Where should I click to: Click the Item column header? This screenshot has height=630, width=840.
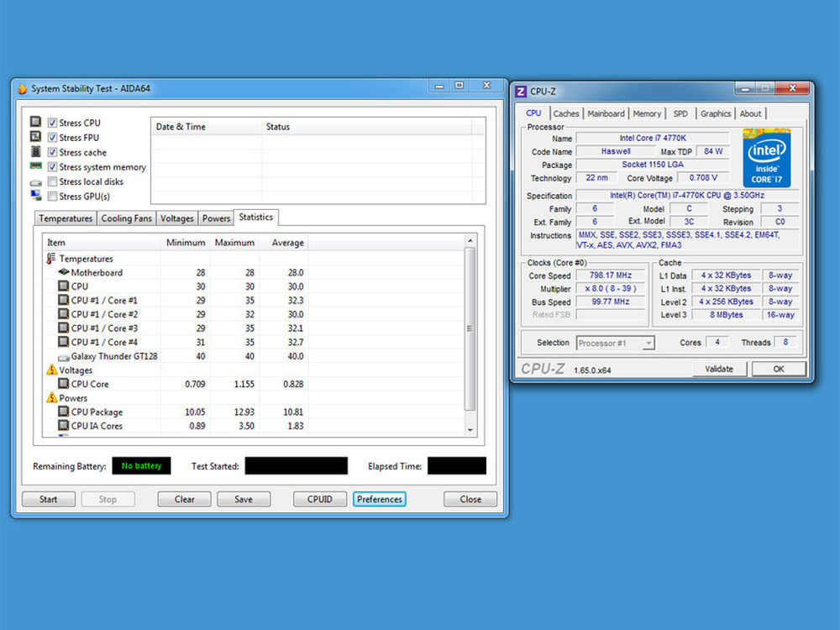(x=102, y=243)
